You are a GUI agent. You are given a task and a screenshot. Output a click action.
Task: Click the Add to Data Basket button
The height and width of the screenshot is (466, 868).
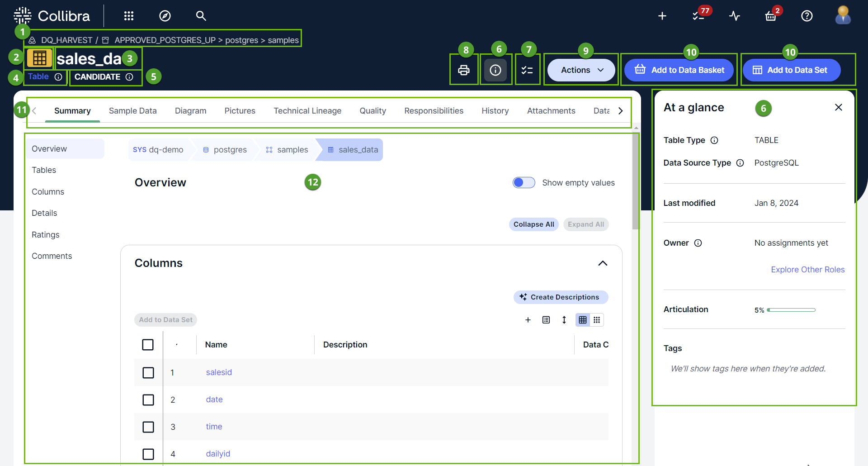click(679, 70)
